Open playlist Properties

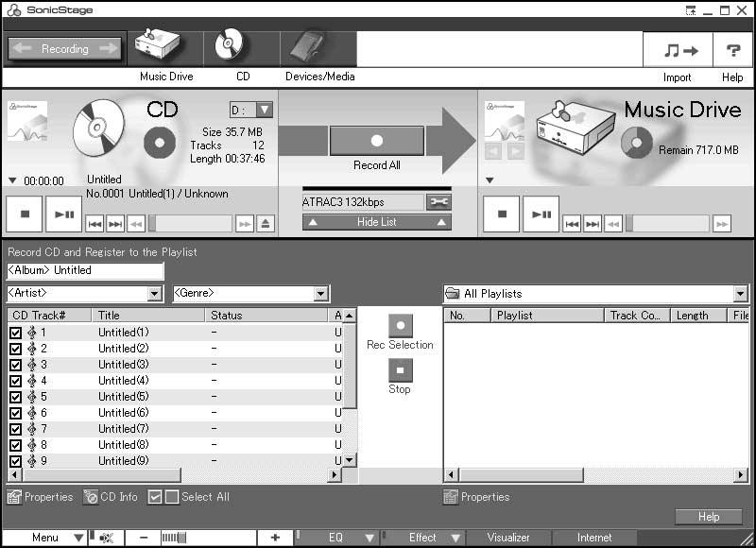point(476,497)
